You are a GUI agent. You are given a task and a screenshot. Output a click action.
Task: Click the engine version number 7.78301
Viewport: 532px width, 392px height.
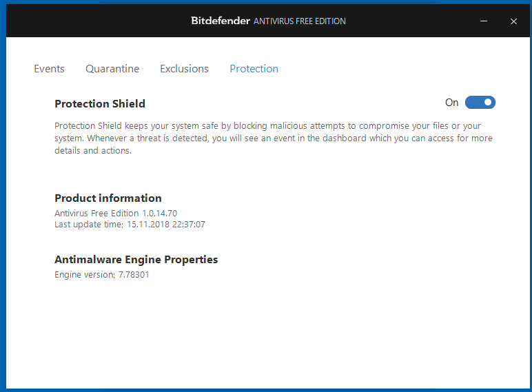pyautogui.click(x=134, y=275)
